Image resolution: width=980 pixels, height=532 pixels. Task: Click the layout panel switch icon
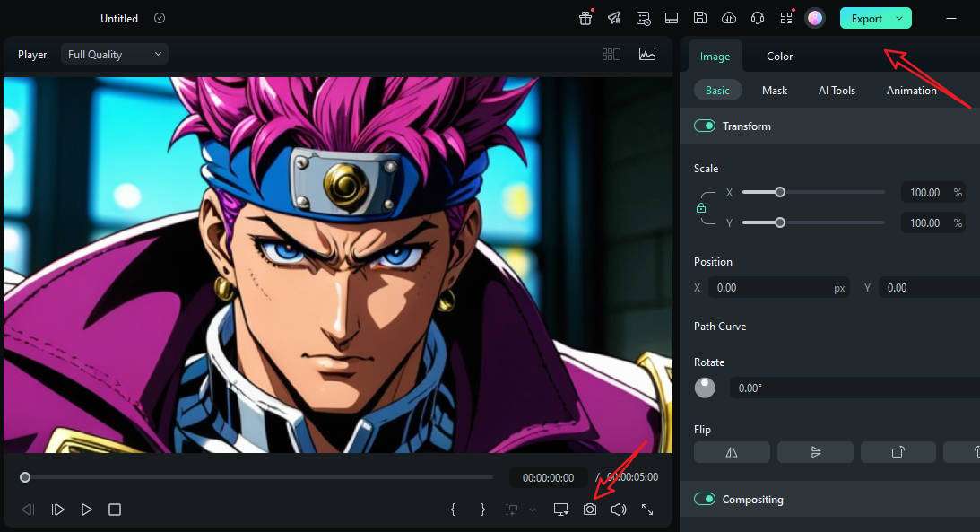click(x=672, y=18)
